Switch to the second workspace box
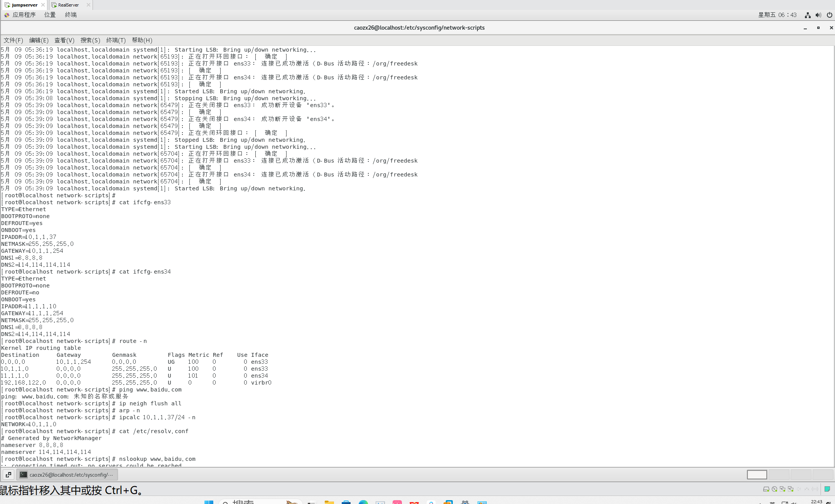Image resolution: width=835 pixels, height=504 pixels. 779,475
